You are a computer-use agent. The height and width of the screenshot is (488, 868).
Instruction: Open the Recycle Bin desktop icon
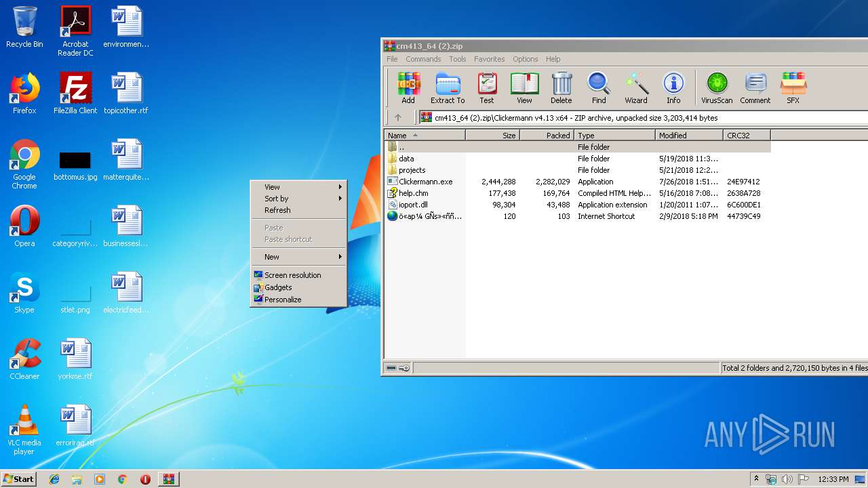(x=24, y=27)
